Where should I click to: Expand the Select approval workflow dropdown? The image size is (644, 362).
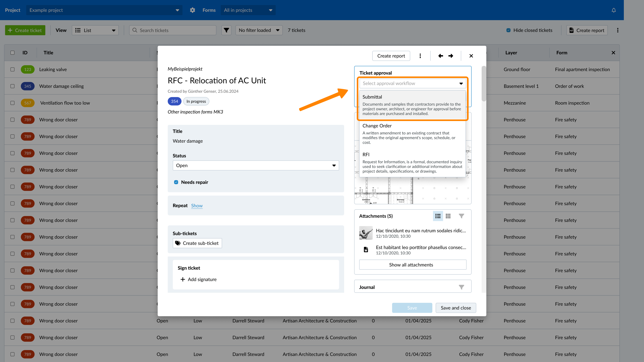412,83
